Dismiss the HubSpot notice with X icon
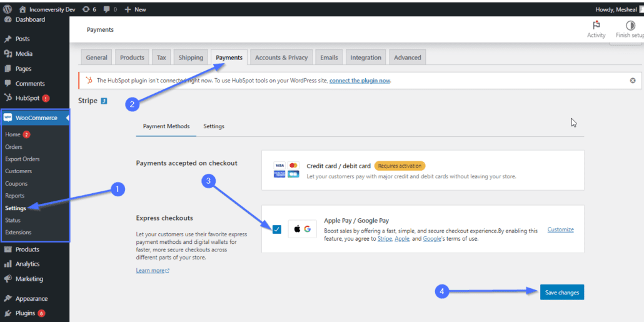Viewport: 644px width, 322px height. coord(633,81)
